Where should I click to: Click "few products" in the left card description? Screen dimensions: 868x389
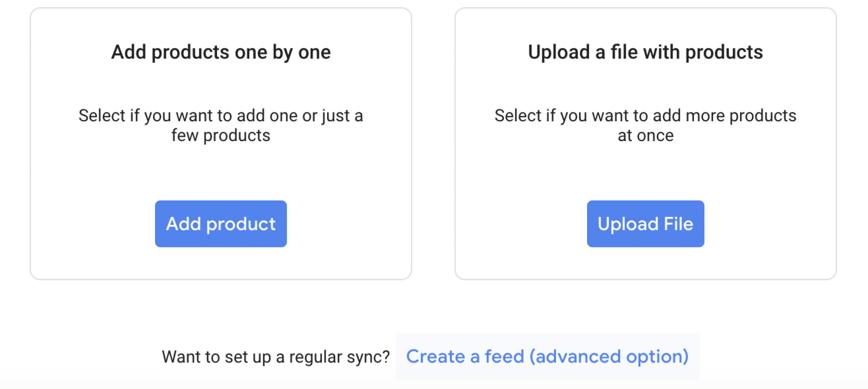coord(221,136)
